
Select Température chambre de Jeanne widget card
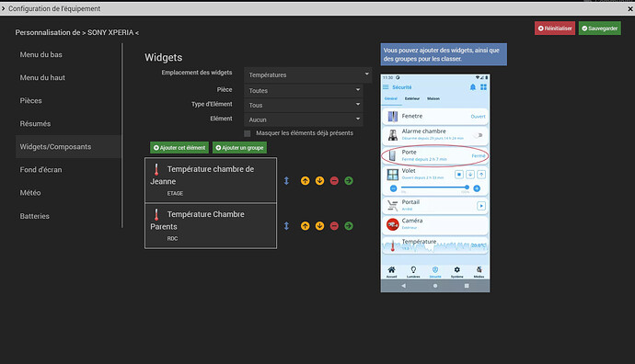[211, 180]
